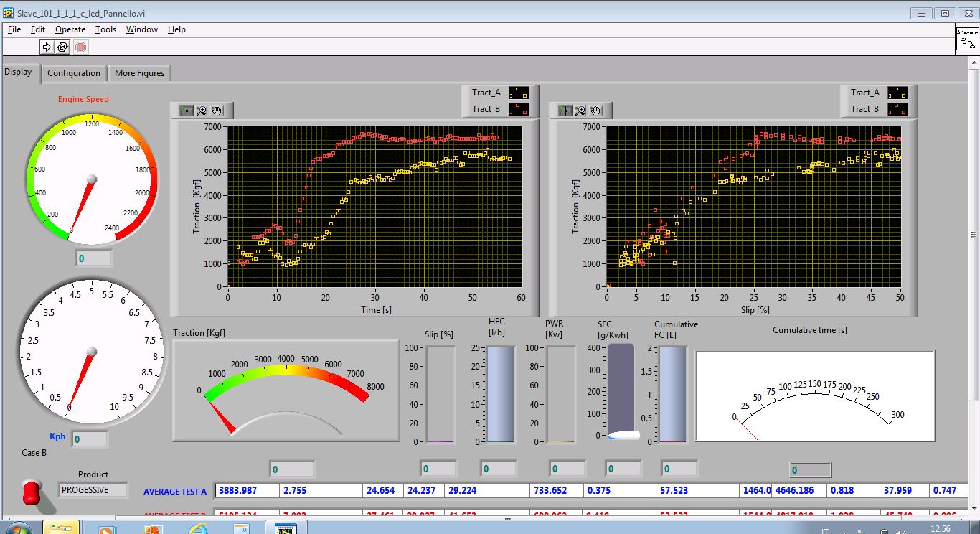Open the Tools menu
980x534 pixels.
pyautogui.click(x=105, y=29)
